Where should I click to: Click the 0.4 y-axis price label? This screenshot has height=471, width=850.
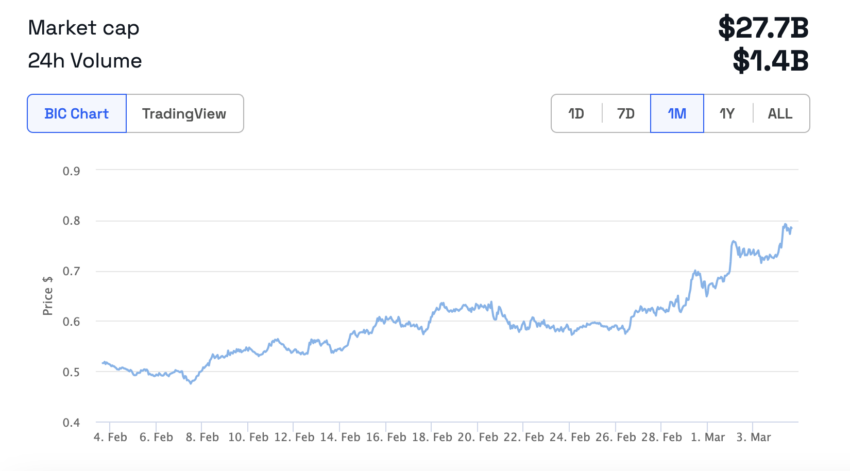(71, 422)
